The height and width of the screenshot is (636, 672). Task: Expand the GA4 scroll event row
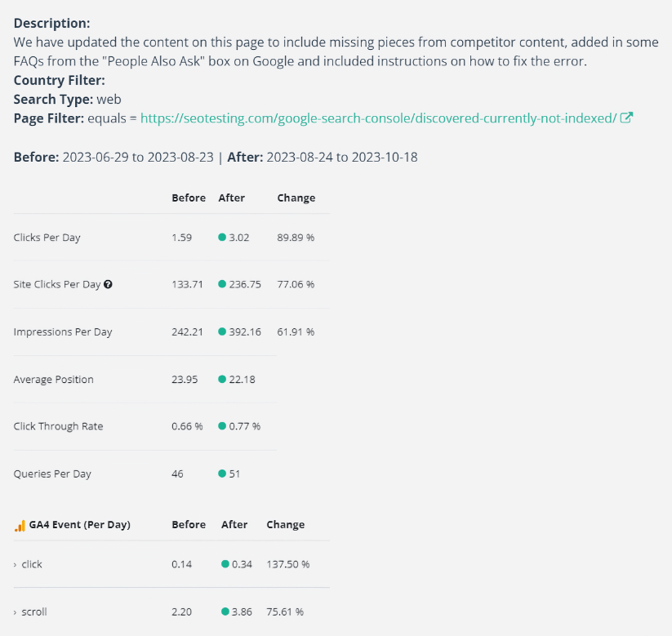(x=16, y=612)
